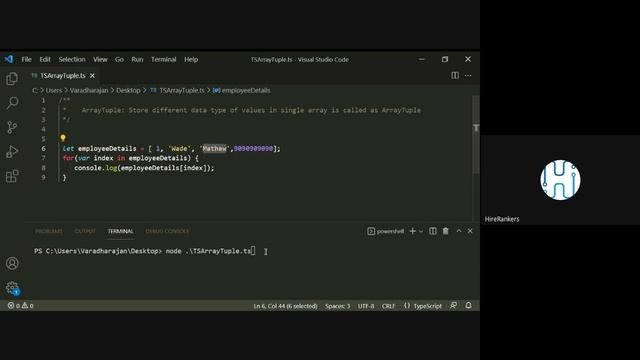Click the Users breadcrumb segment
640x360 pixels.
(x=54, y=90)
